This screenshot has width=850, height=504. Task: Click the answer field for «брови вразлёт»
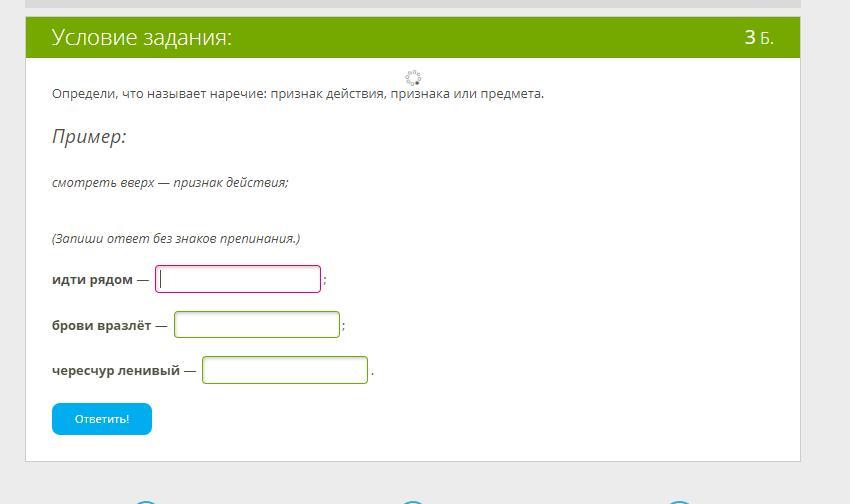point(257,325)
